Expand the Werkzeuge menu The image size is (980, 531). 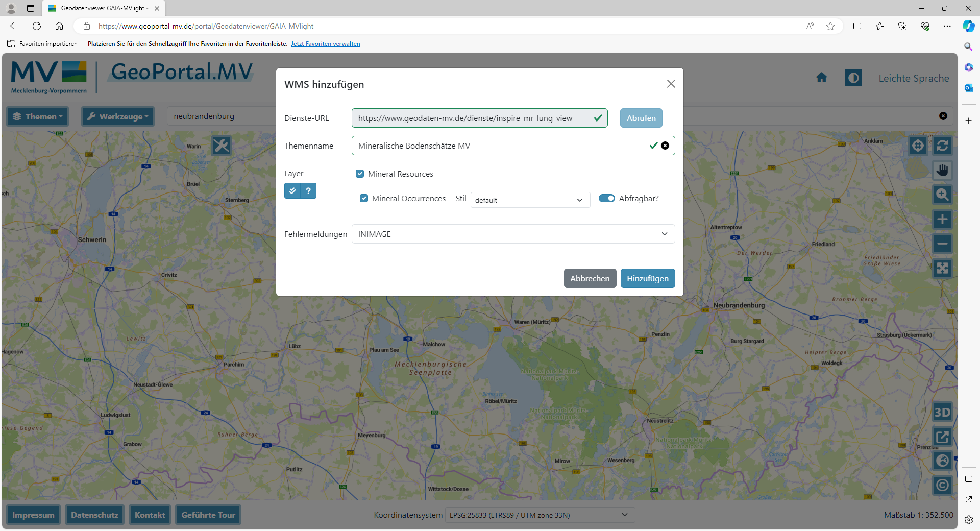click(118, 116)
